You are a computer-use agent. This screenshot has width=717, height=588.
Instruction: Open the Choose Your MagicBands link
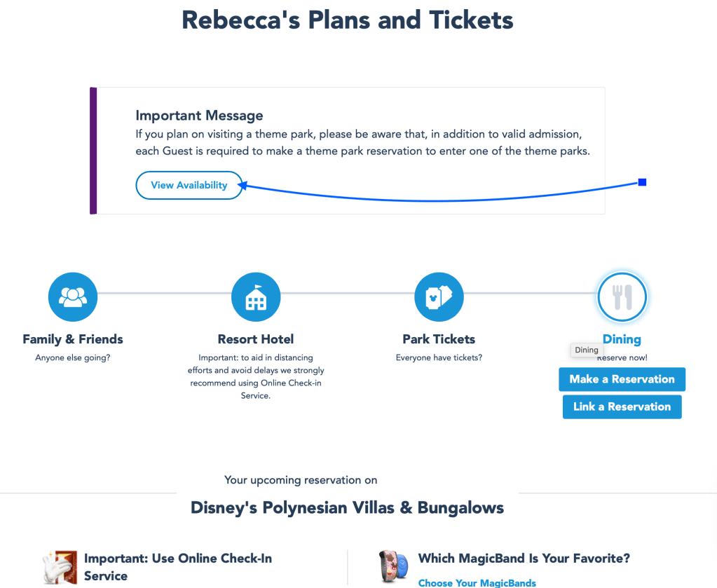[477, 582]
